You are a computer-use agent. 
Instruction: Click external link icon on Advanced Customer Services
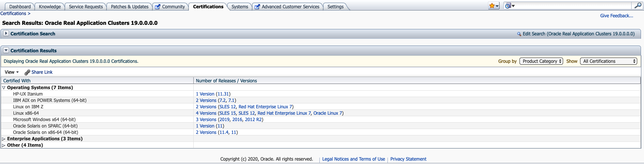pos(257,7)
